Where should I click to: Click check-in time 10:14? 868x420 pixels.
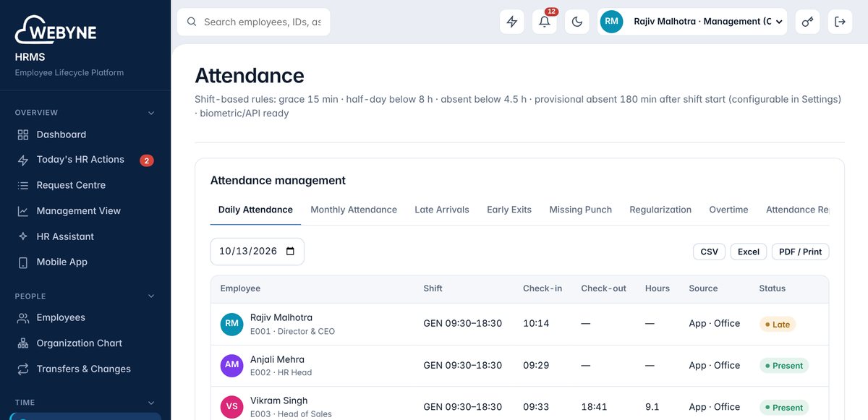coord(536,324)
